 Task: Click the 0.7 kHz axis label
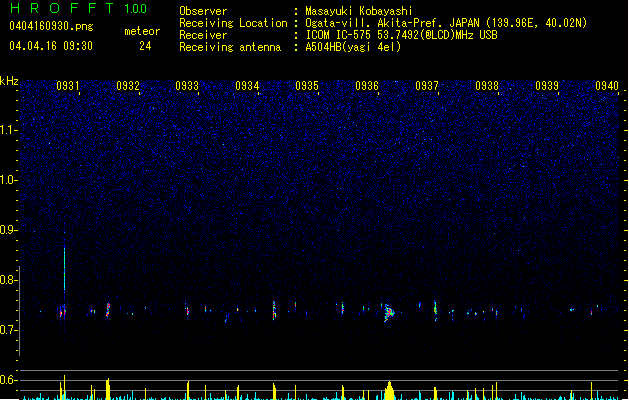click(9, 330)
